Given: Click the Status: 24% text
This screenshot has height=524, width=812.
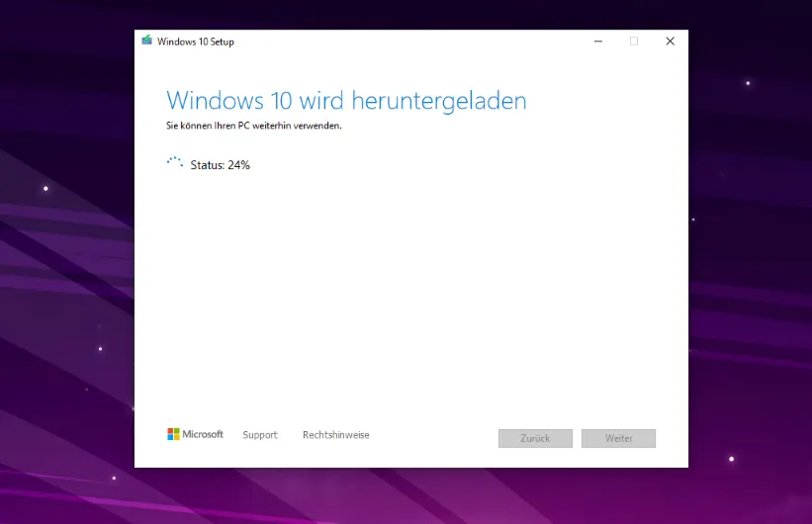Looking at the screenshot, I should click(221, 165).
